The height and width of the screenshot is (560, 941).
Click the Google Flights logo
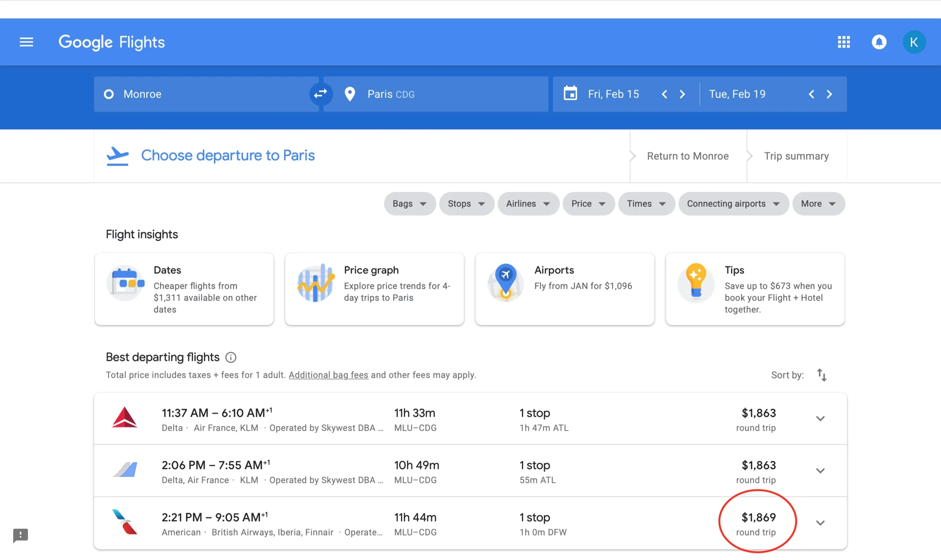(112, 42)
